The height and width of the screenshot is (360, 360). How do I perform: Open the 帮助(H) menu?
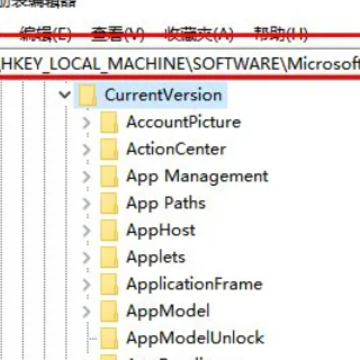(x=281, y=34)
